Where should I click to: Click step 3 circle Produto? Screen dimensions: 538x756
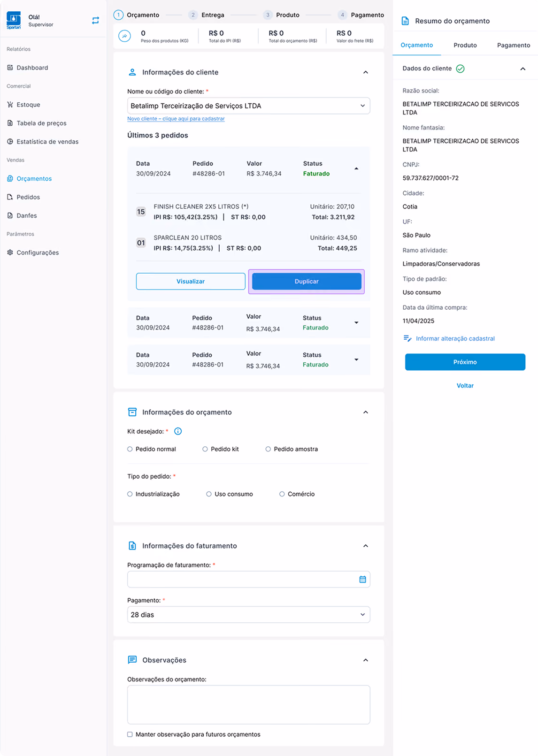268,15
